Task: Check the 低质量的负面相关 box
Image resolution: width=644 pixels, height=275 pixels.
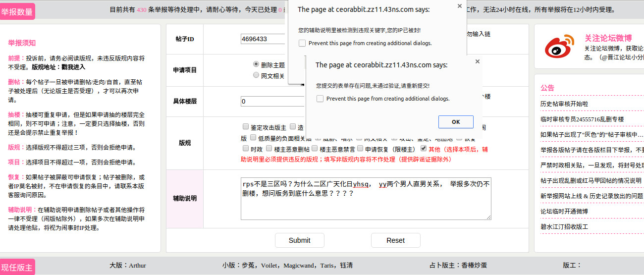Action: pos(253,138)
